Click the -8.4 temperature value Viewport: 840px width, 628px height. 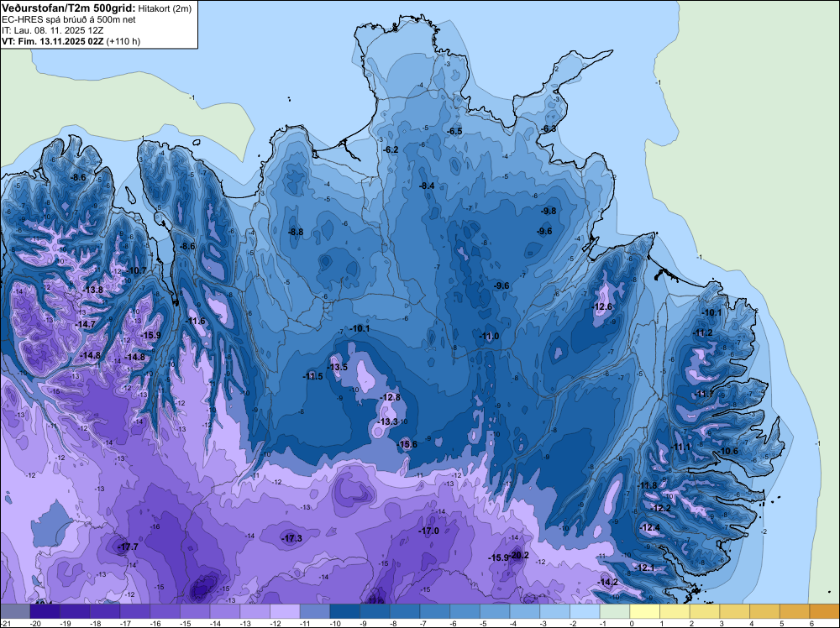(x=427, y=186)
